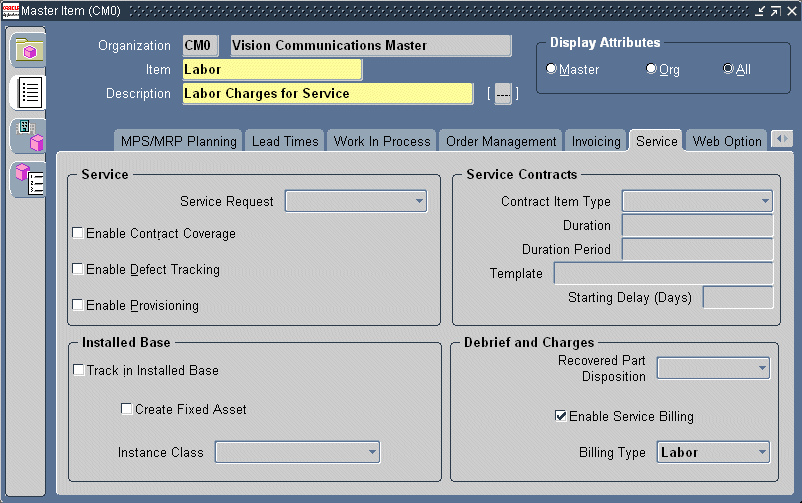Maximize the Master Item window
This screenshot has width=802, height=503.
[x=776, y=11]
